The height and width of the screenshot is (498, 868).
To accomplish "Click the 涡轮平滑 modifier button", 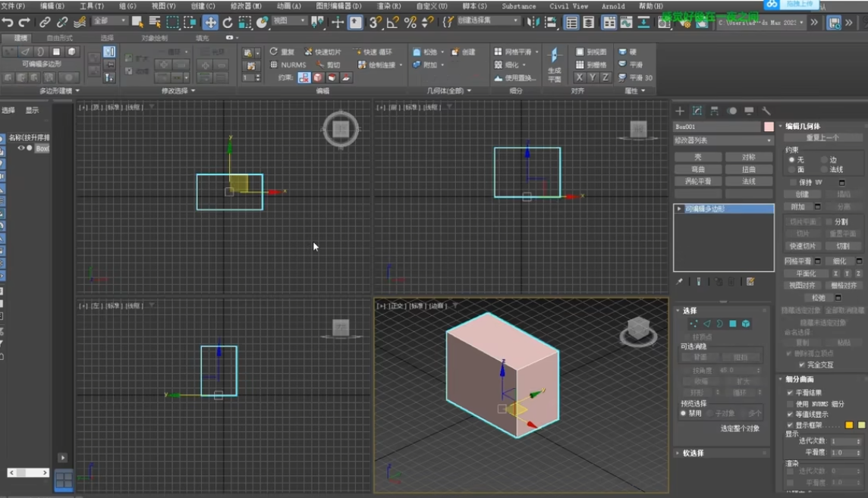I will [697, 181].
